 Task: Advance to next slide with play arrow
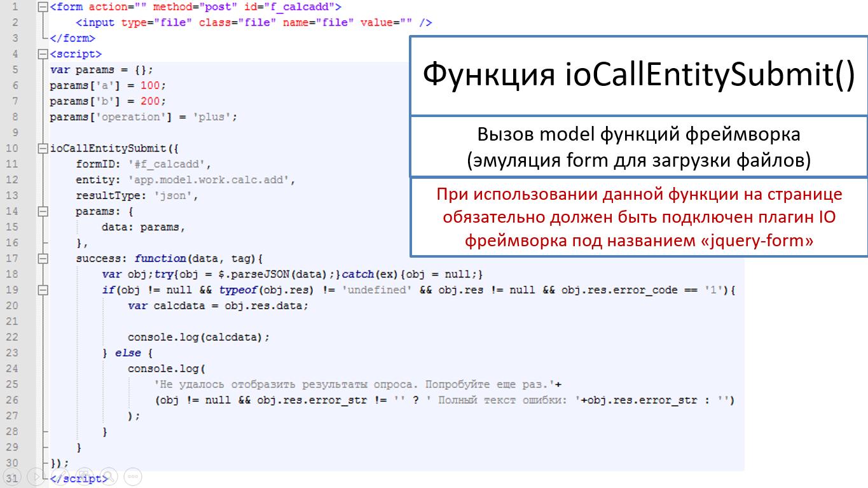(35, 476)
